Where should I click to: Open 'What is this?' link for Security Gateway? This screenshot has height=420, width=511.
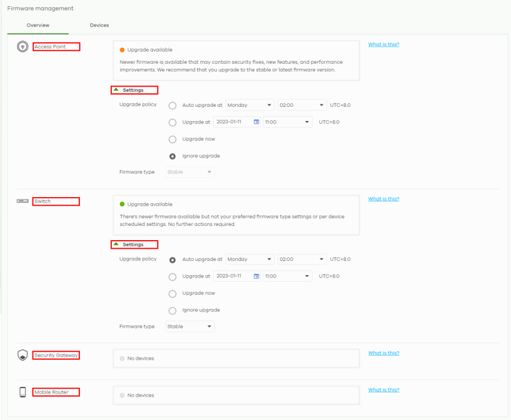[x=383, y=353]
